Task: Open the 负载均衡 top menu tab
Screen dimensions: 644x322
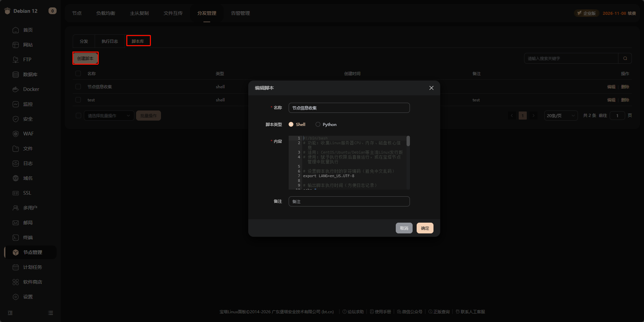Action: (x=105, y=13)
